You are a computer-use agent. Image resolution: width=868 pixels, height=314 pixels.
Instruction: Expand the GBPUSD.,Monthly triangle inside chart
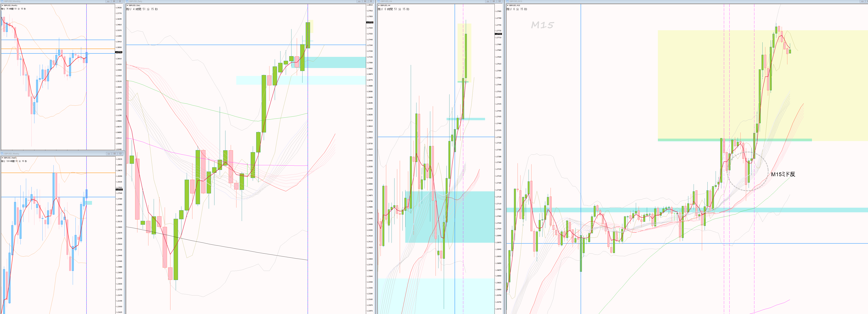tap(2, 5)
